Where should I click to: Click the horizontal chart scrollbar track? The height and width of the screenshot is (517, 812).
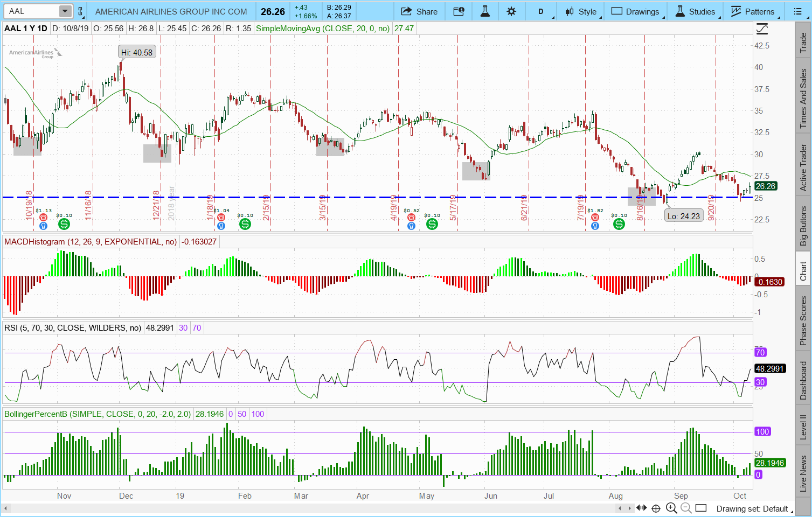[323, 508]
